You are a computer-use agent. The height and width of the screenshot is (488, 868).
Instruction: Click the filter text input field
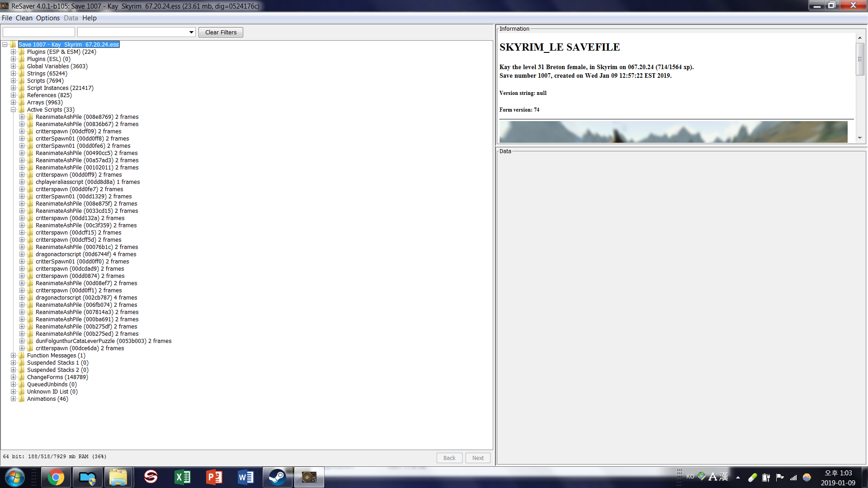pyautogui.click(x=39, y=32)
